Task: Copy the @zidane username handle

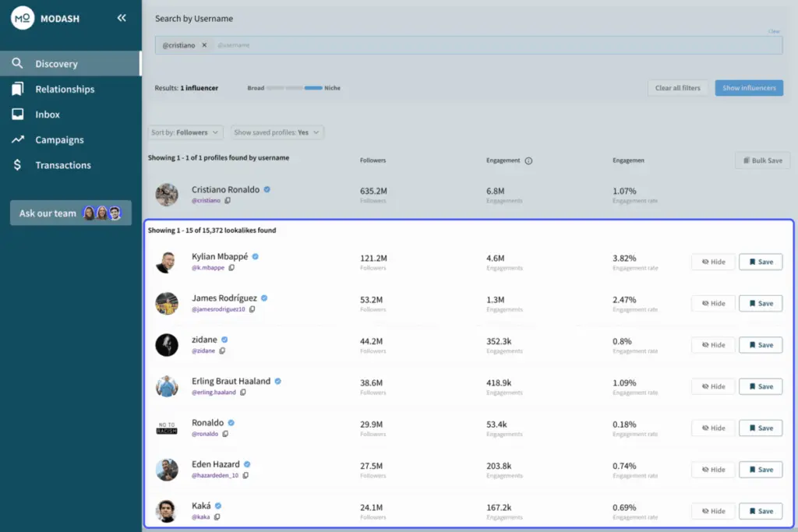Action: point(222,351)
